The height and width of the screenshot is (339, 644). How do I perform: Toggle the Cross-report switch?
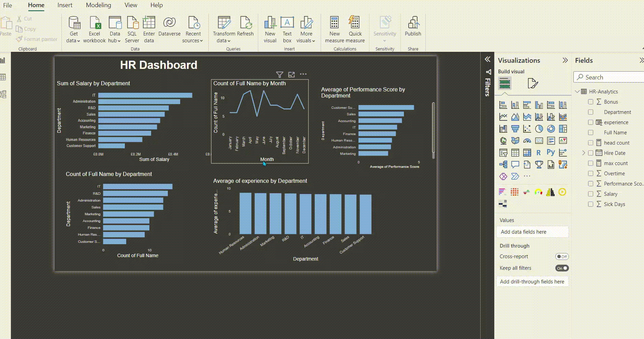[561, 256]
